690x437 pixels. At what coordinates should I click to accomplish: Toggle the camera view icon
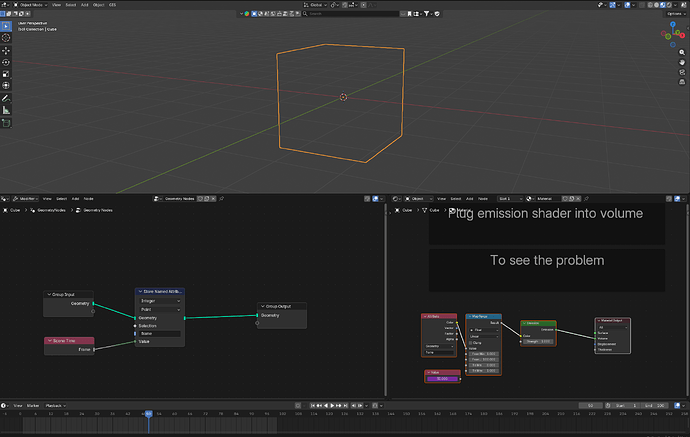click(682, 72)
